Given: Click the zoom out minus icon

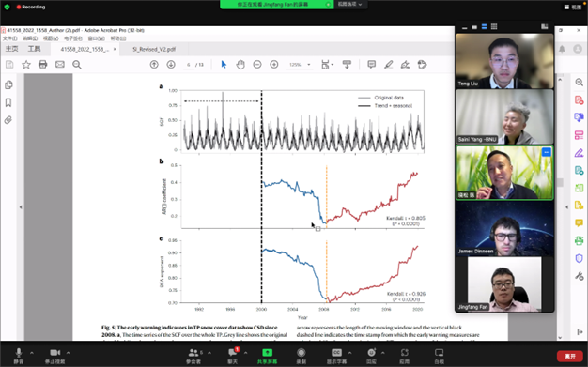Looking at the screenshot, I should 257,65.
